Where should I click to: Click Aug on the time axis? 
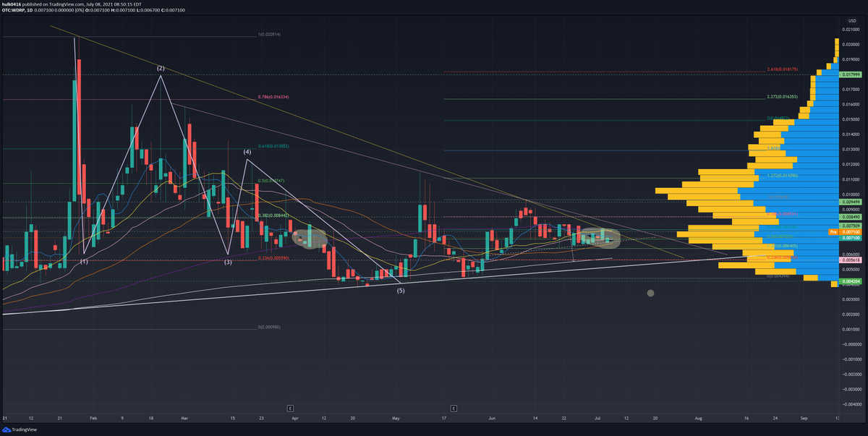point(698,418)
